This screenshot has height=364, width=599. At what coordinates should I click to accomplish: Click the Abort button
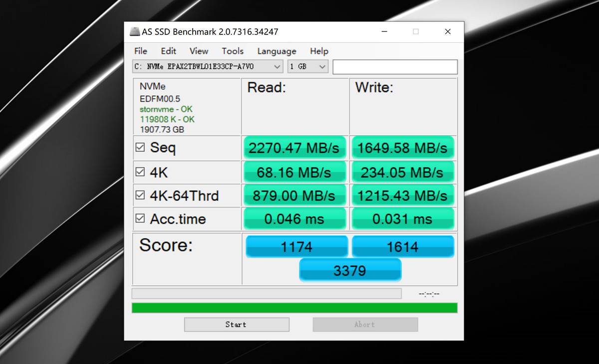pos(365,325)
